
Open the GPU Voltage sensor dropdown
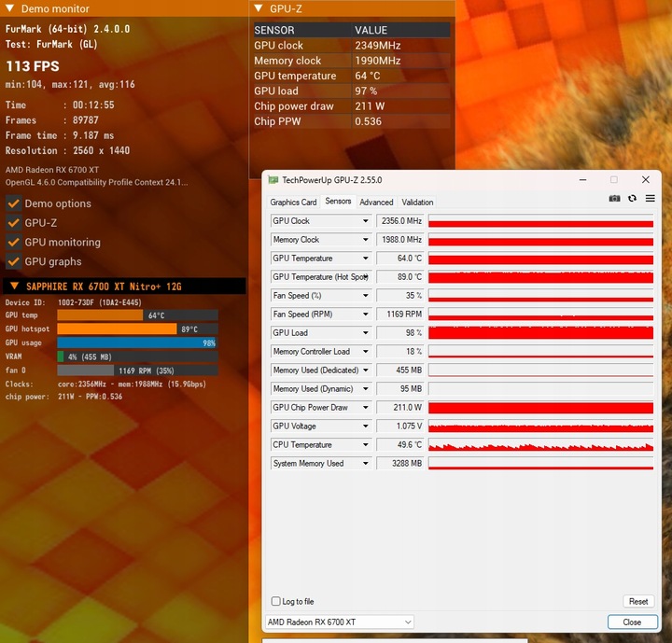(365, 426)
